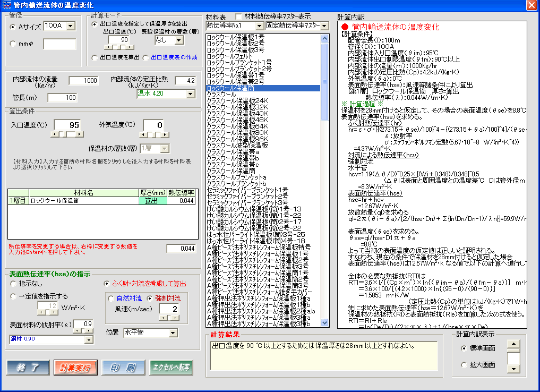Click the 出口温度表の作成 link

click(173, 57)
